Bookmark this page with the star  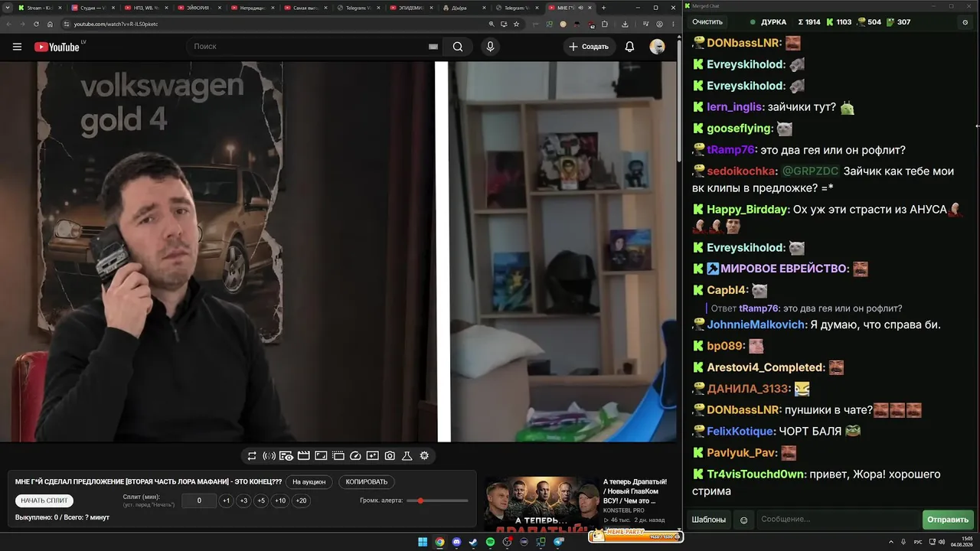[517, 24]
